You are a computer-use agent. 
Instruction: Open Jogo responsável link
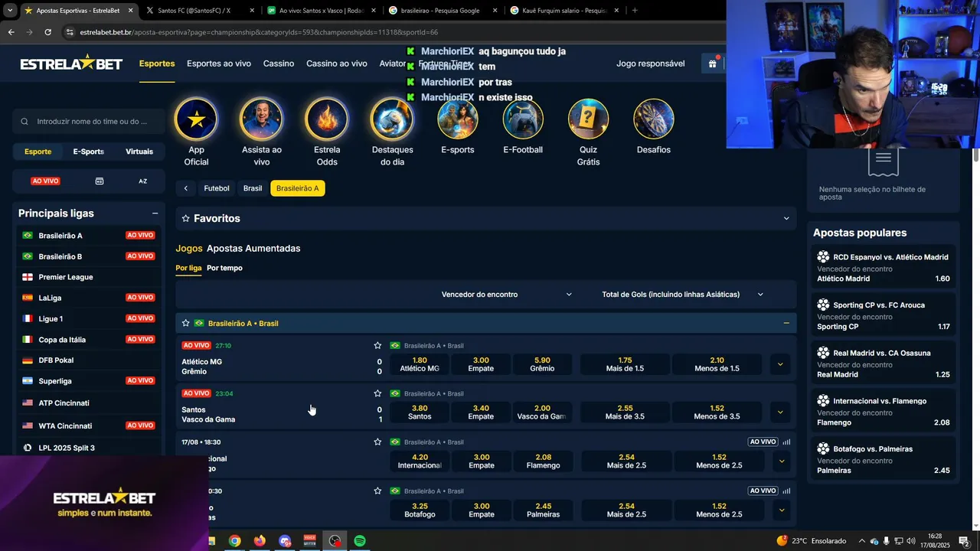651,64
